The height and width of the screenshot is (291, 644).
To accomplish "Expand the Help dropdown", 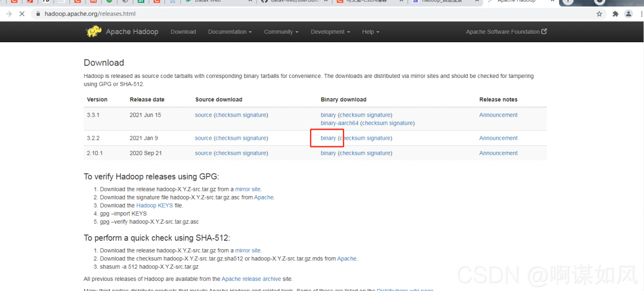I will tap(371, 32).
